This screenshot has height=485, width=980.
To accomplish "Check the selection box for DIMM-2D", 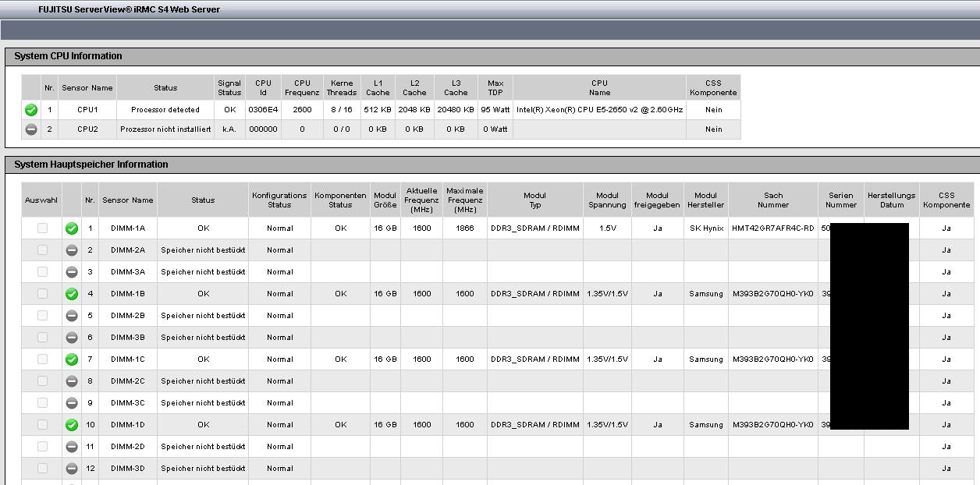I will tap(42, 446).
